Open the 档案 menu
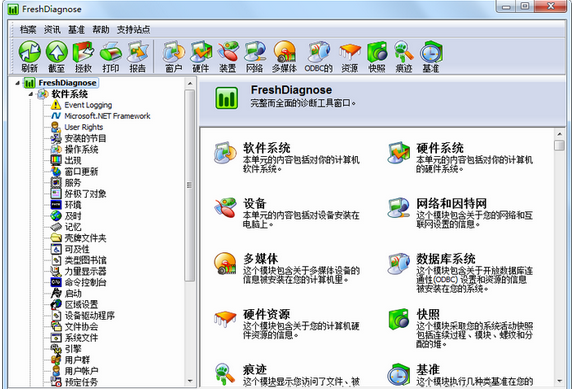The height and width of the screenshot is (389, 572). click(x=28, y=30)
